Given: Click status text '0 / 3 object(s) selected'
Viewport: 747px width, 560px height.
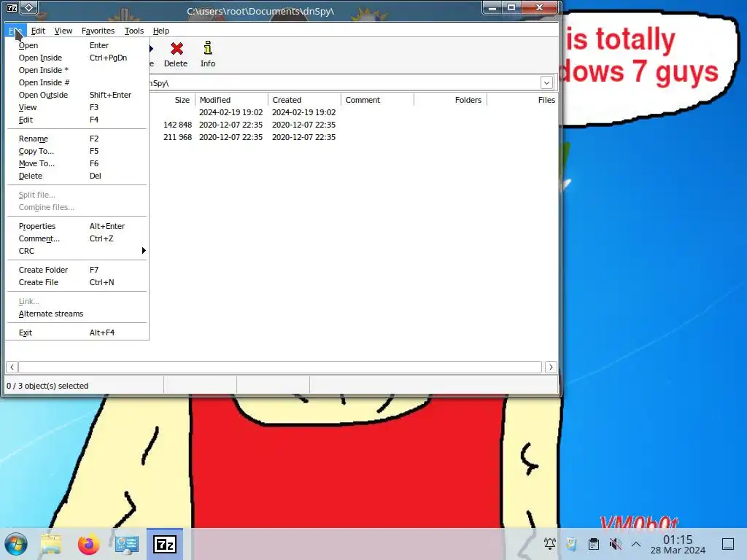Looking at the screenshot, I should tap(47, 386).
